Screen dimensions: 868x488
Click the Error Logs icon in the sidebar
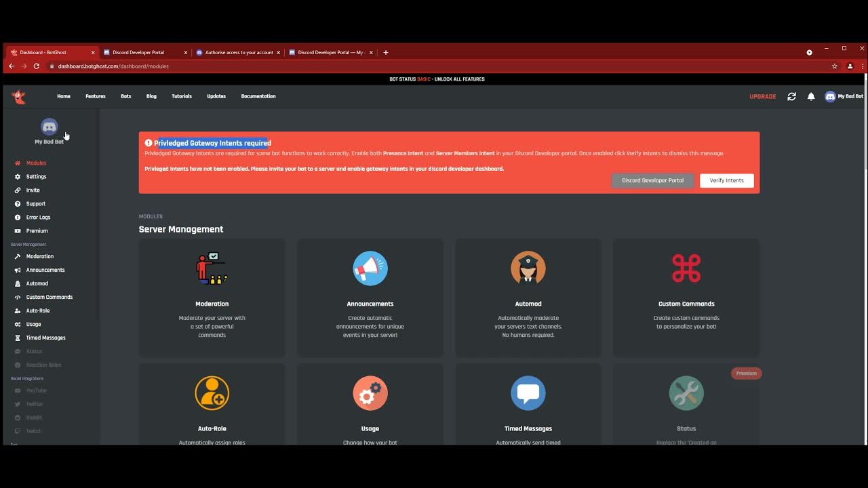coord(18,217)
